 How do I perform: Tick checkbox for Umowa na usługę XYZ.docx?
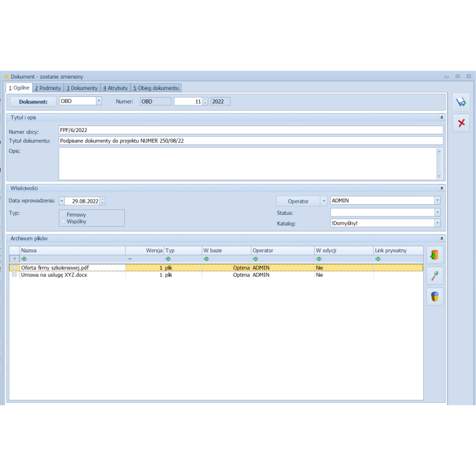tap(14, 275)
